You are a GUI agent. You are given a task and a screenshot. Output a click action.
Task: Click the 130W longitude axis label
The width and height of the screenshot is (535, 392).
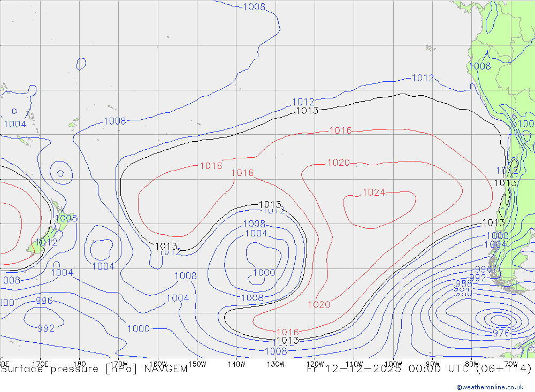click(276, 364)
